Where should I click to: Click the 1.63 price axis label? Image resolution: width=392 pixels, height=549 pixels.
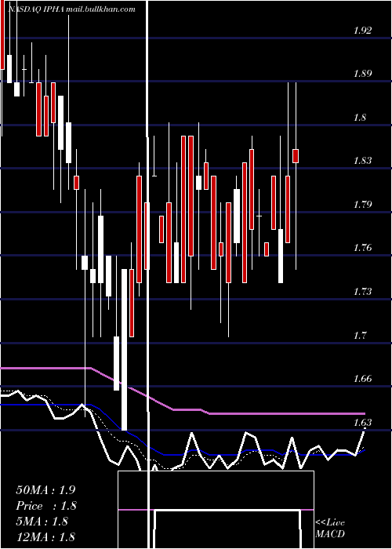(x=362, y=423)
